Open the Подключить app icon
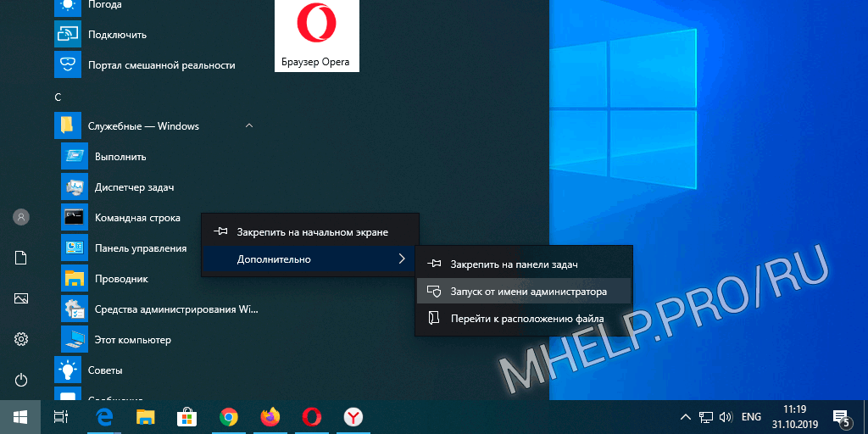The width and height of the screenshot is (868, 434). pos(68,34)
